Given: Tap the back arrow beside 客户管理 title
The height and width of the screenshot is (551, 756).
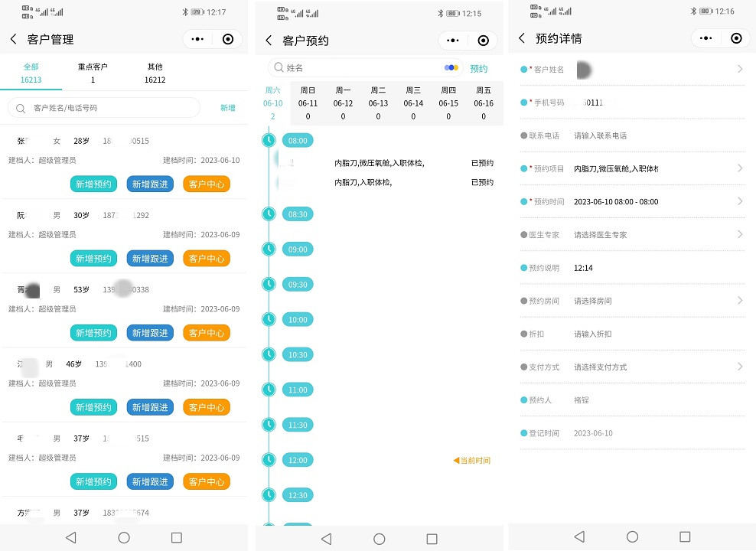Looking at the screenshot, I should [x=13, y=39].
